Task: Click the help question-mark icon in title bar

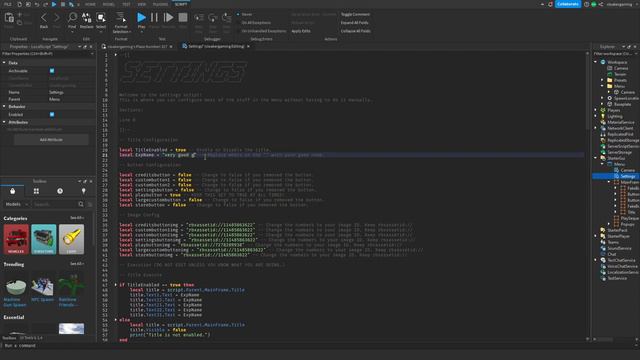Action: point(587,4)
